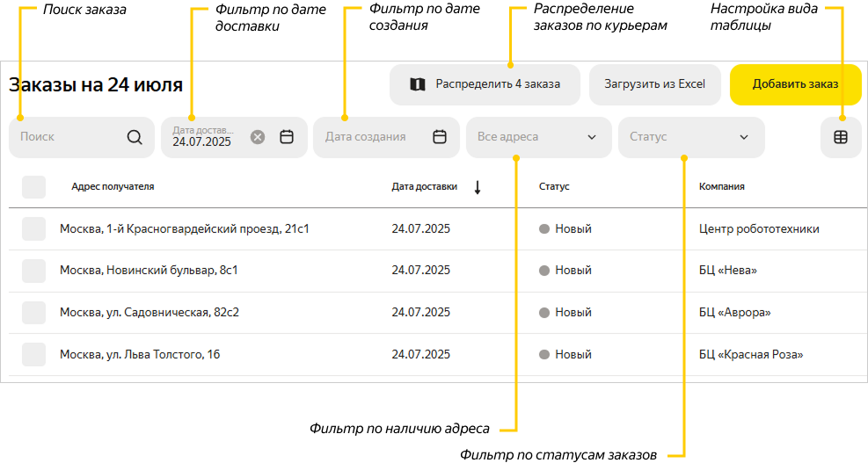Click the map icon in Распределить button
This screenshot has width=868, height=463.
coord(418,84)
